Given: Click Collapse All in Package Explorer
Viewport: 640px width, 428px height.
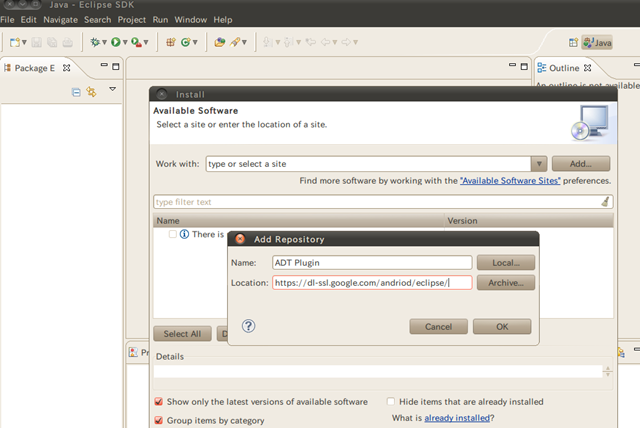Looking at the screenshot, I should point(76,92).
